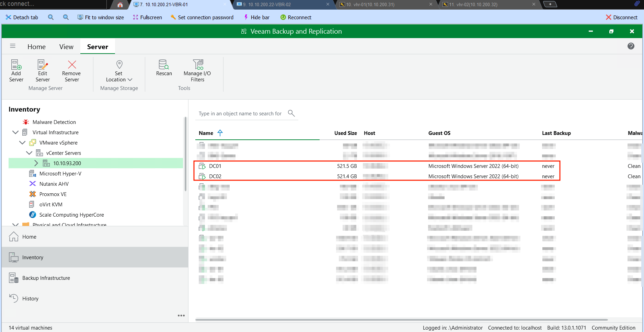Switch to the vhr-02(10.10.200.32) tab
Viewport: 644px width, 332px height.
tap(489, 4)
